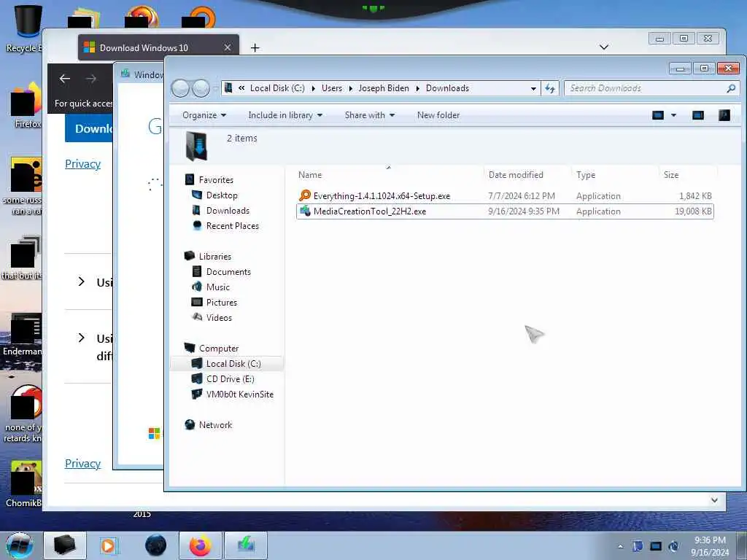Show hidden system tray icons
The height and width of the screenshot is (560, 747).
[x=620, y=546]
